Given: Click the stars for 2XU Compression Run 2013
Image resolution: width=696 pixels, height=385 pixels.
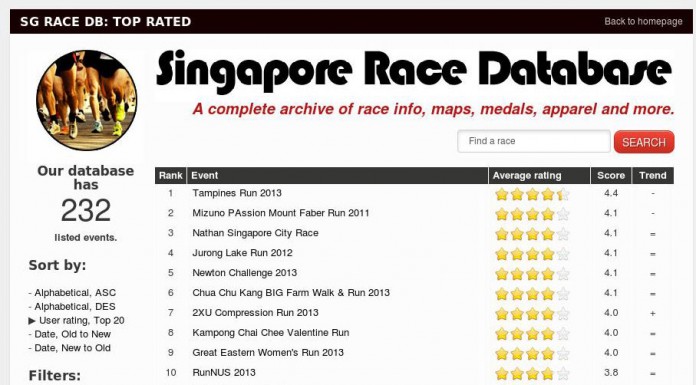Looking at the screenshot, I should [x=532, y=314].
